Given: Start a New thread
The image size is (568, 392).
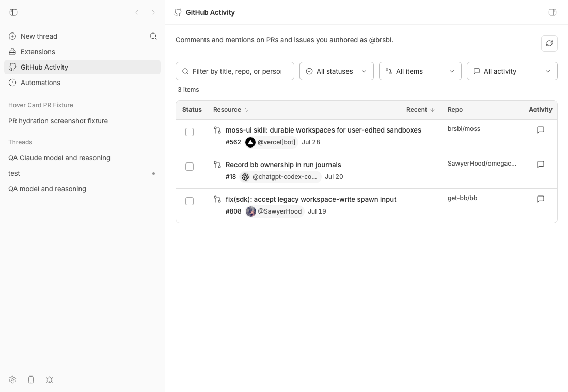Looking at the screenshot, I should tap(39, 36).
